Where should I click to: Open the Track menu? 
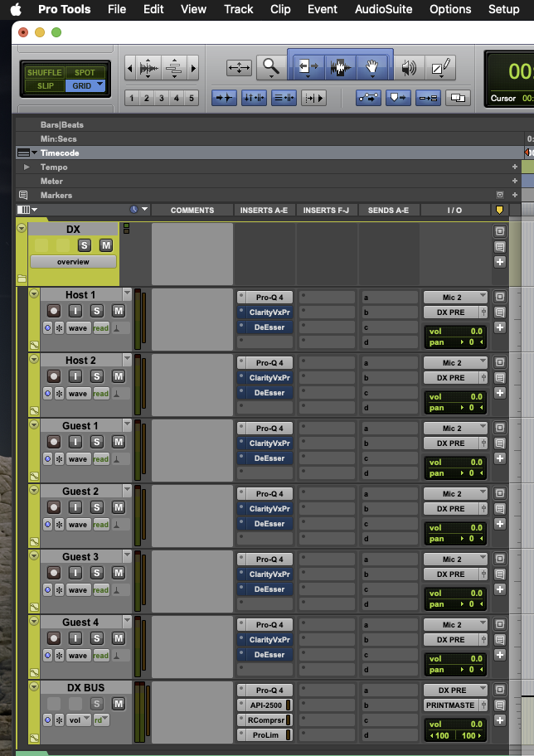tap(238, 9)
